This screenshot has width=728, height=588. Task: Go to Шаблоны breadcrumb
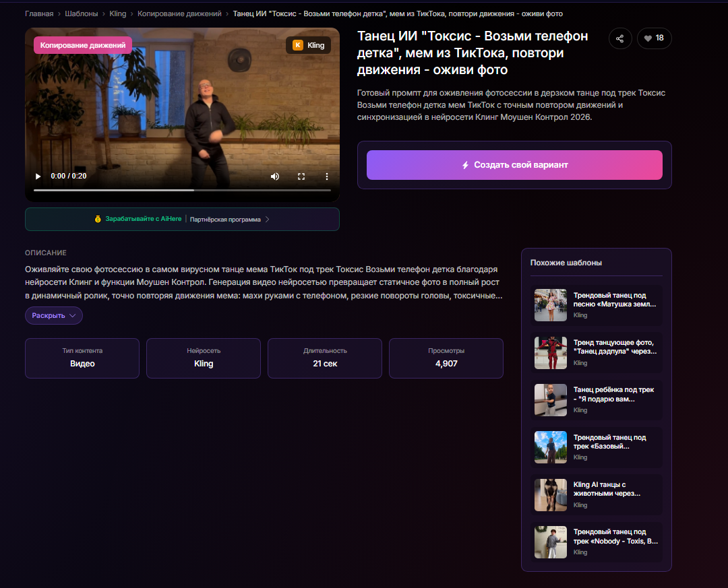click(82, 14)
